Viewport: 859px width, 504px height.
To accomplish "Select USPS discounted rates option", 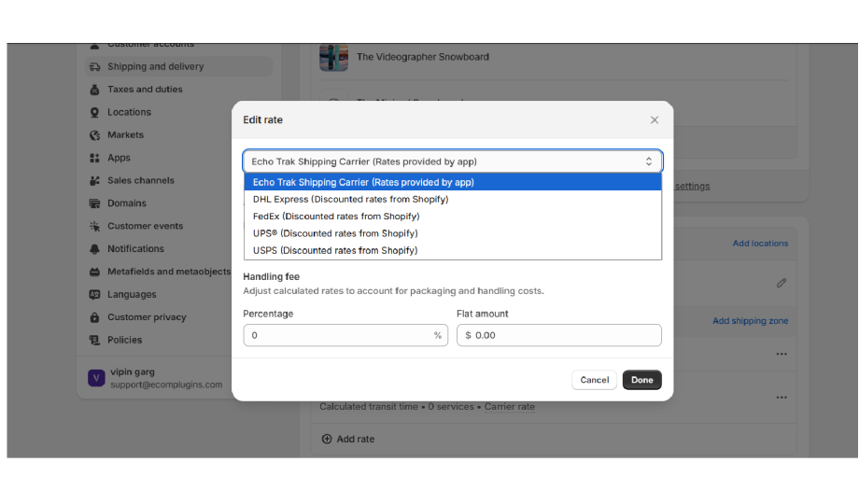I will pos(335,250).
